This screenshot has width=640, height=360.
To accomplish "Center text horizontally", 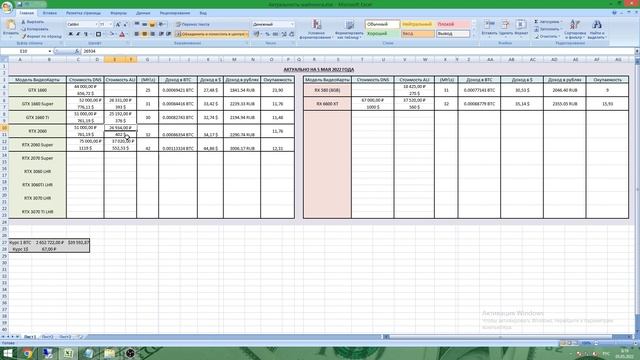I will 144,34.
